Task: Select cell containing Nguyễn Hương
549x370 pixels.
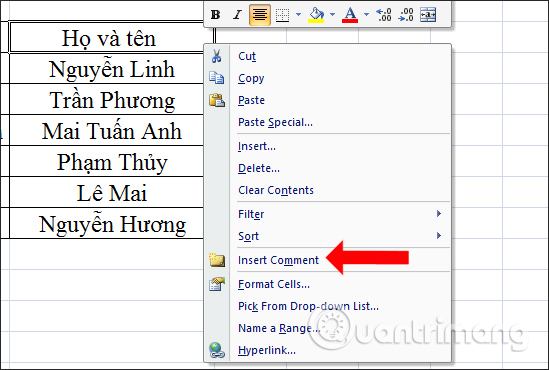Action: tap(106, 223)
